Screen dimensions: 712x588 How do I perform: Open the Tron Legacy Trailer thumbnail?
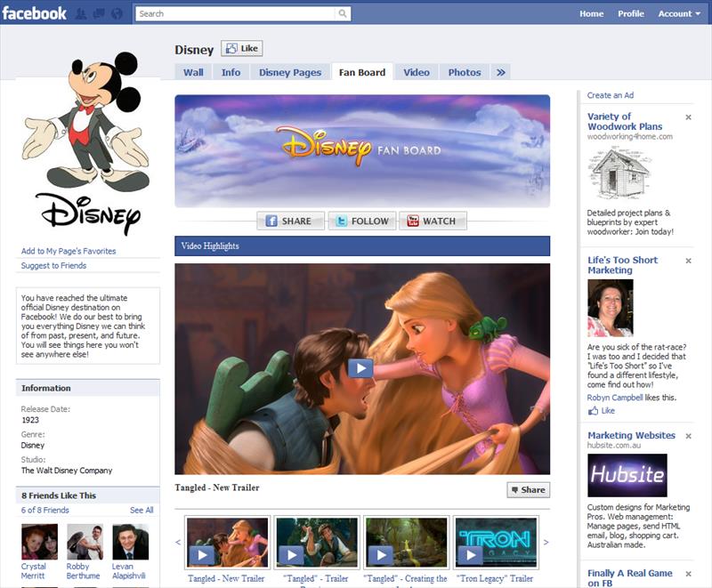[x=496, y=542]
